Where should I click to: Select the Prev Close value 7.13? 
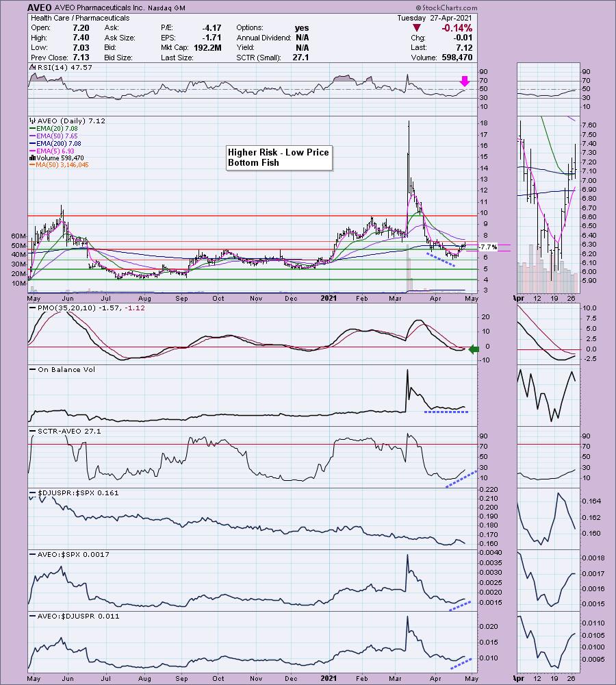click(81, 58)
